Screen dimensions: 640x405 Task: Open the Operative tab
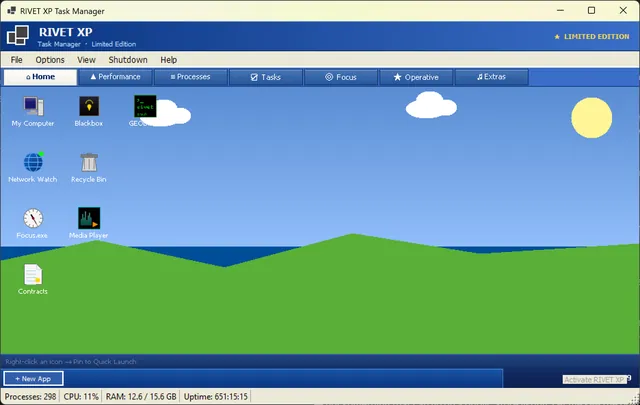[416, 77]
